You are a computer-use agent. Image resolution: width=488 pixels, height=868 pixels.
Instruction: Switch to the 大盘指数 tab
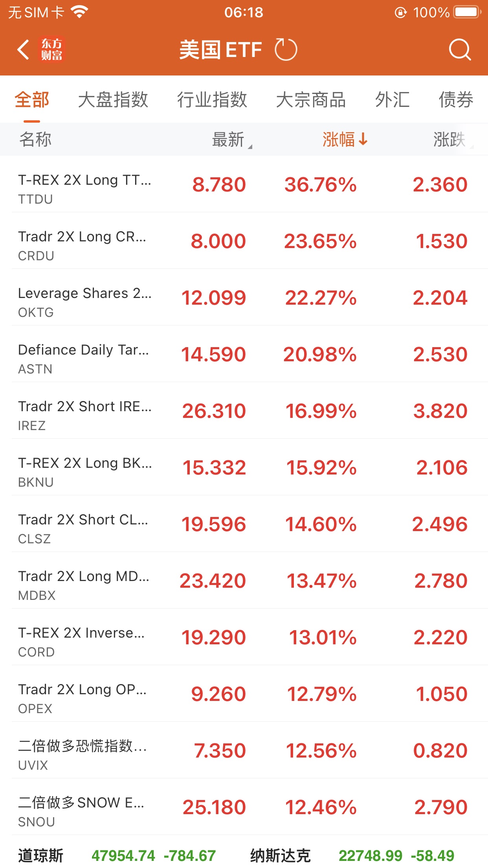pyautogui.click(x=113, y=100)
